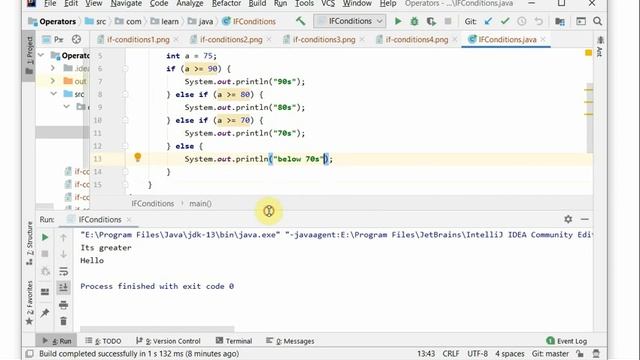Update project with the Git blue arrow
The height and width of the screenshot is (360, 640).
point(488,21)
